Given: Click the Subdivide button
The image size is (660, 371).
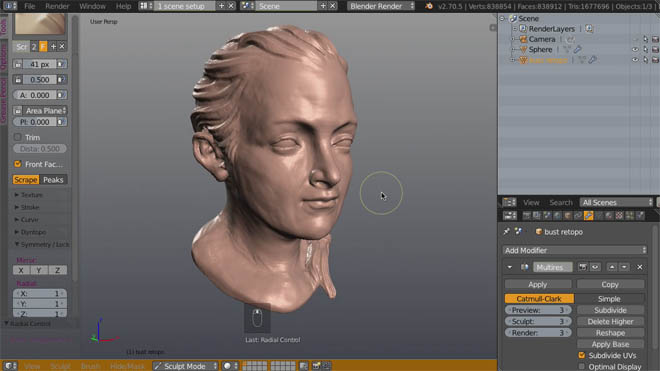Looking at the screenshot, I should 610,310.
